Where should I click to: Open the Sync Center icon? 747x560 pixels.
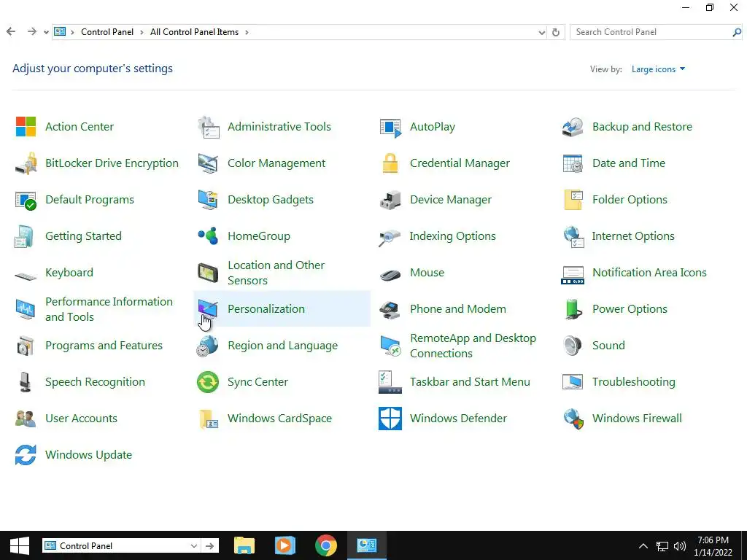point(208,382)
